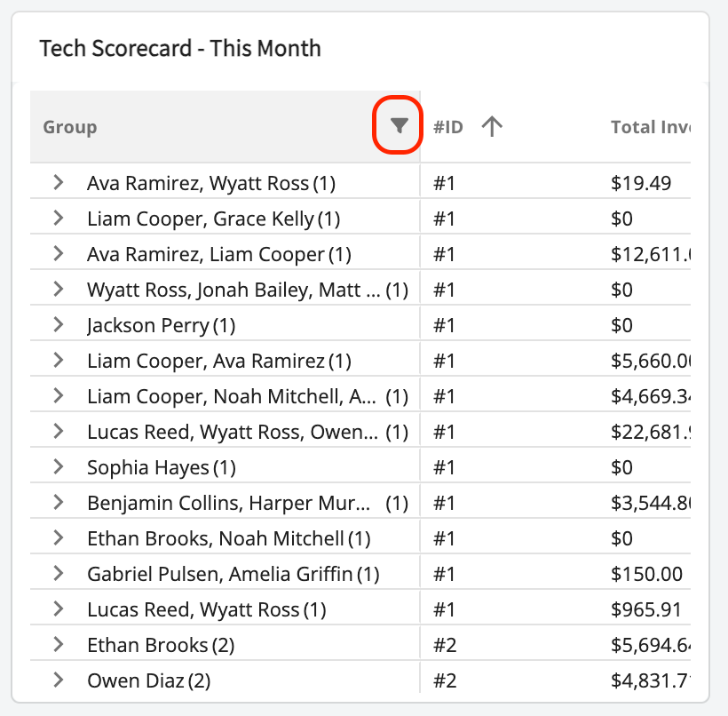Click the Total Inv column header

pos(651,127)
